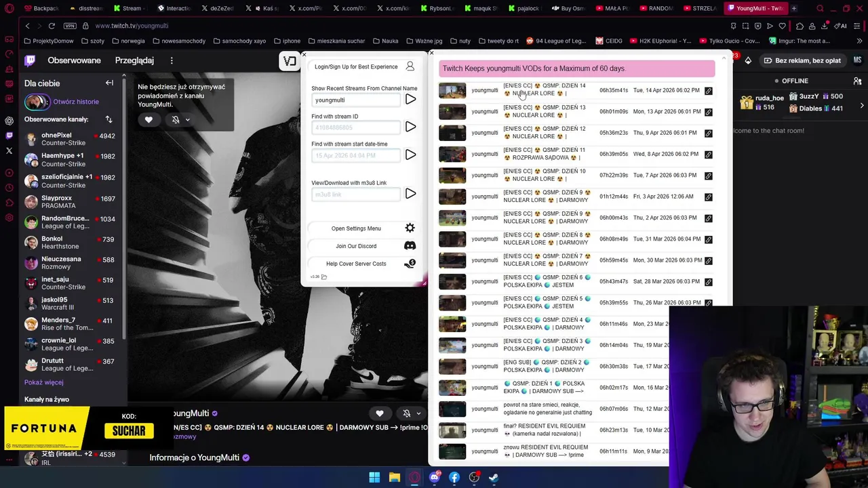Copy link icon for 31 Mar 2026 VOD
This screenshot has height=488, width=868.
point(708,239)
